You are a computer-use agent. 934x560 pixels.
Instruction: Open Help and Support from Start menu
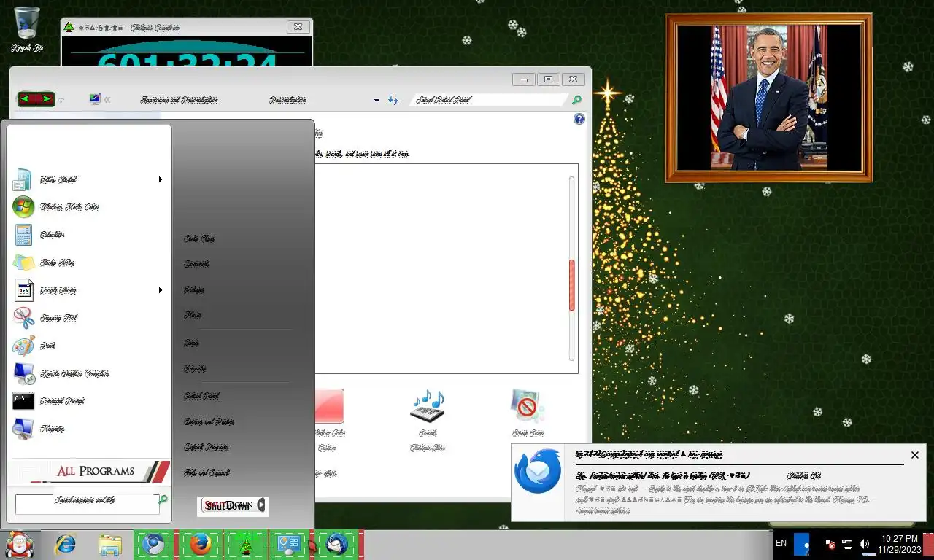tap(207, 472)
